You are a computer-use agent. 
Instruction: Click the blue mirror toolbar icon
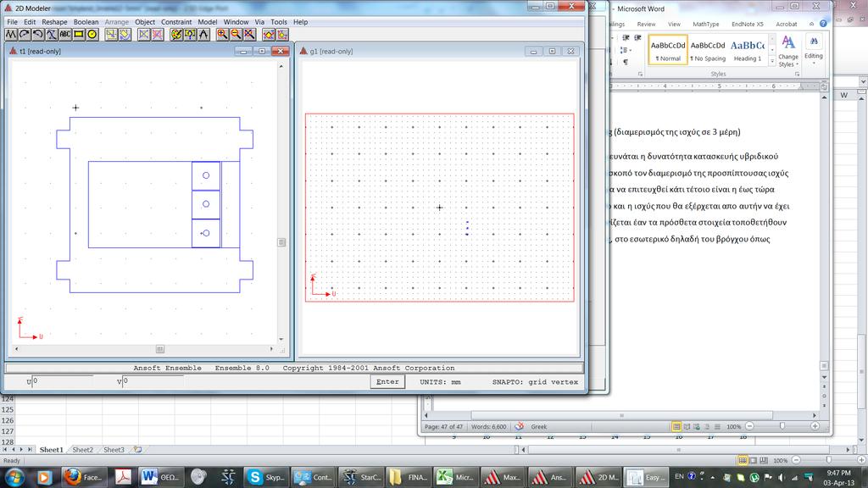click(144, 34)
